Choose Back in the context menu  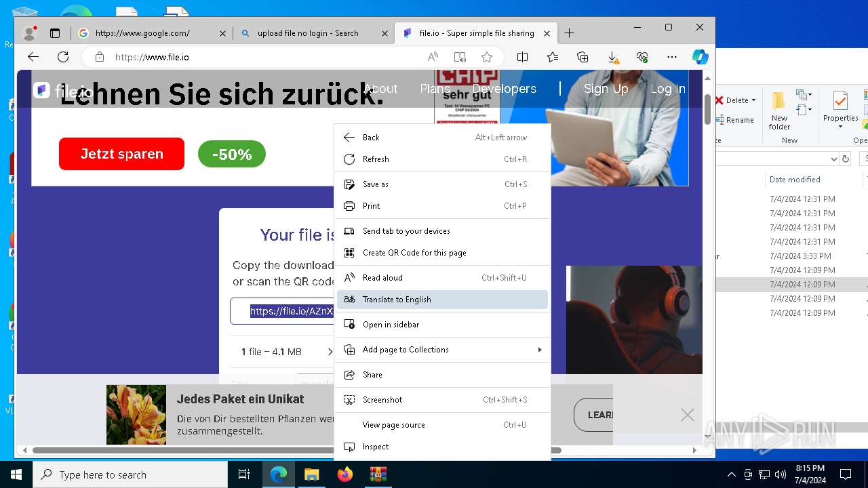[442, 138]
